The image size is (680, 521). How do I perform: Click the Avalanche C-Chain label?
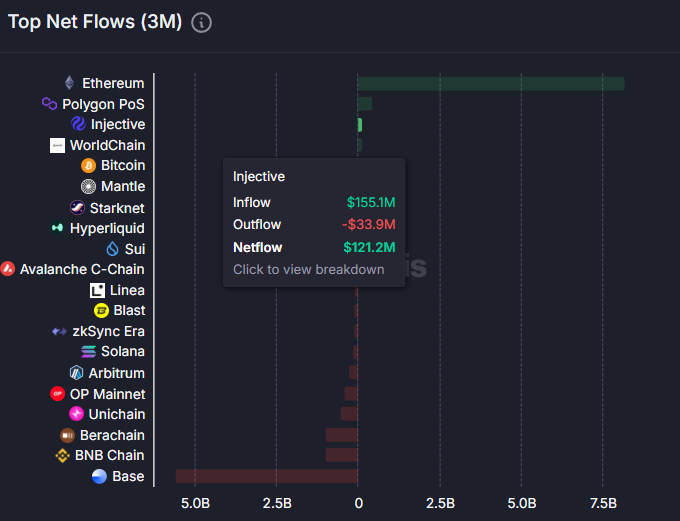(82, 269)
